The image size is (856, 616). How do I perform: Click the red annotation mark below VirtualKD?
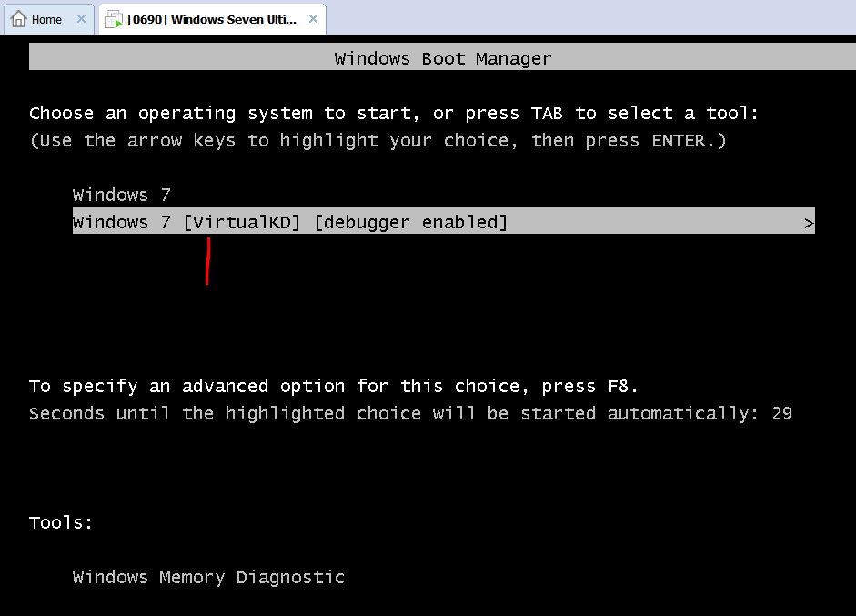pyautogui.click(x=208, y=261)
